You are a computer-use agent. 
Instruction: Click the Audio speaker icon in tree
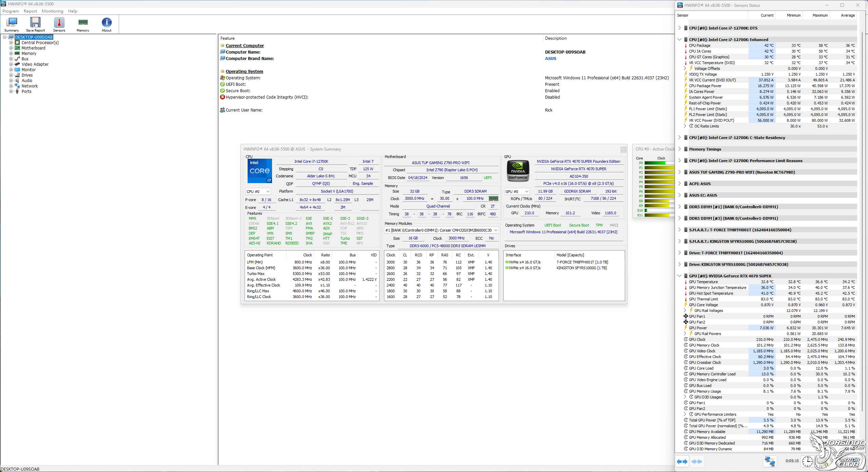click(x=17, y=81)
